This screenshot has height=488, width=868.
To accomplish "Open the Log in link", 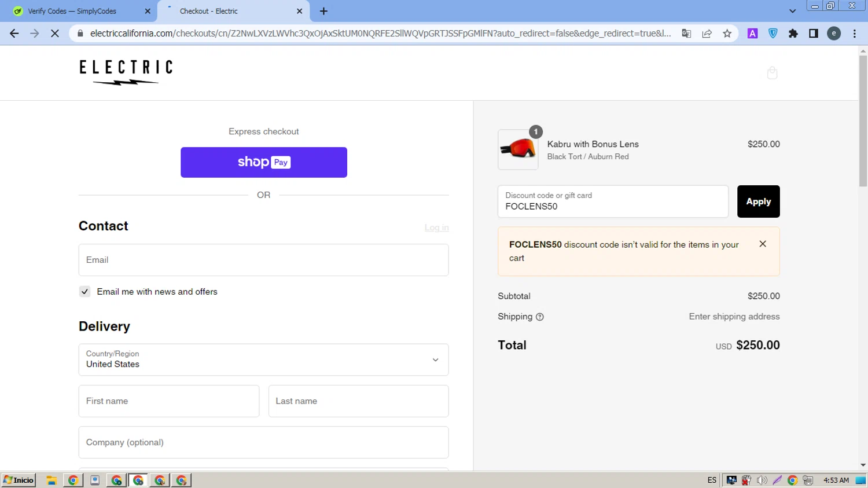I will (x=436, y=228).
